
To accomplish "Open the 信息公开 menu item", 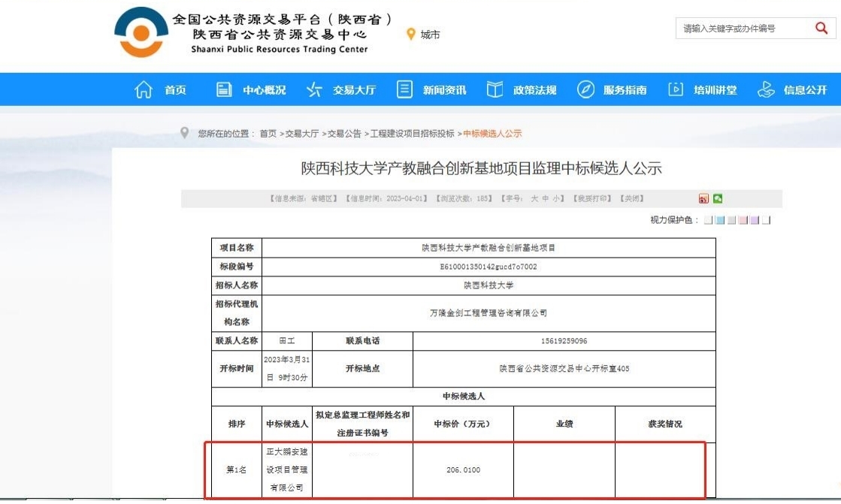I will tap(805, 90).
